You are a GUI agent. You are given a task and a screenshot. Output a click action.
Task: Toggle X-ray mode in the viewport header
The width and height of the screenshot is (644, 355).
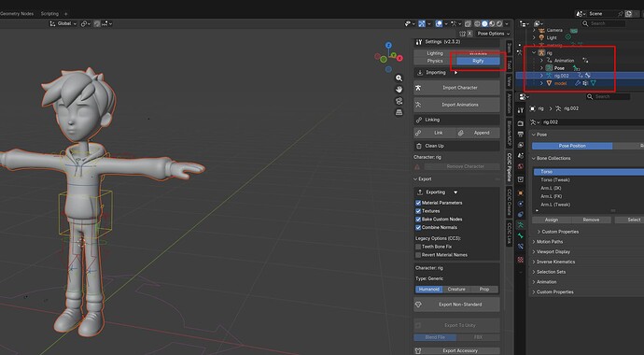click(x=468, y=24)
